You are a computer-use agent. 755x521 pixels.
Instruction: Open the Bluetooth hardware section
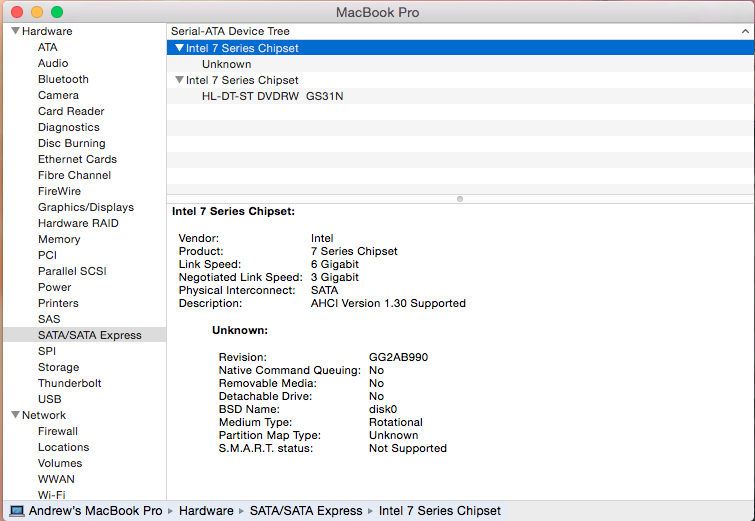[63, 79]
